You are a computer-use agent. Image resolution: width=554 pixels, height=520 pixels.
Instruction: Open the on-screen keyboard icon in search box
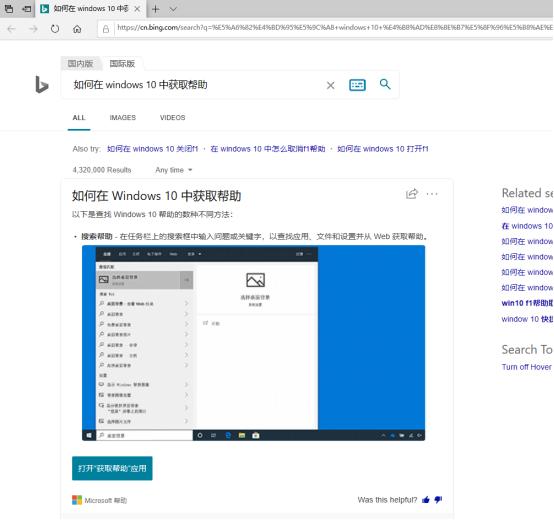click(x=357, y=85)
